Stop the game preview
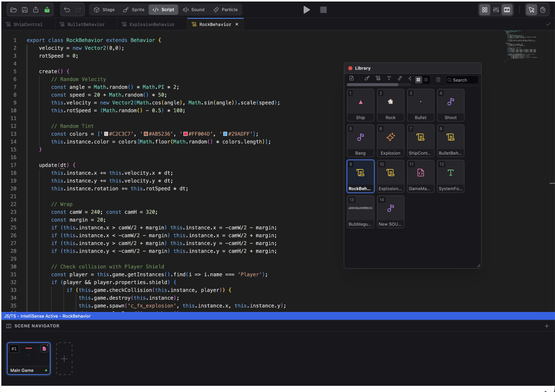The image size is (555, 392). [x=324, y=10]
